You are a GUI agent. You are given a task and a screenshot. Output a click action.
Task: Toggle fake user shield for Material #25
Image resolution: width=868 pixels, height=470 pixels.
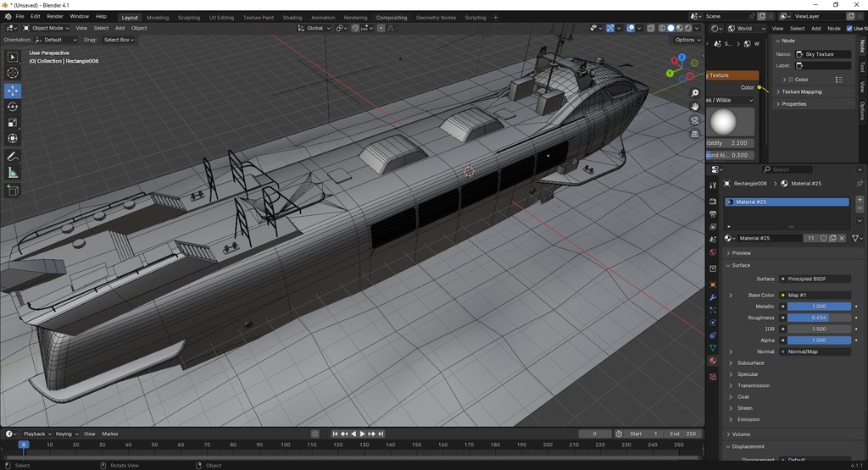[x=823, y=238]
